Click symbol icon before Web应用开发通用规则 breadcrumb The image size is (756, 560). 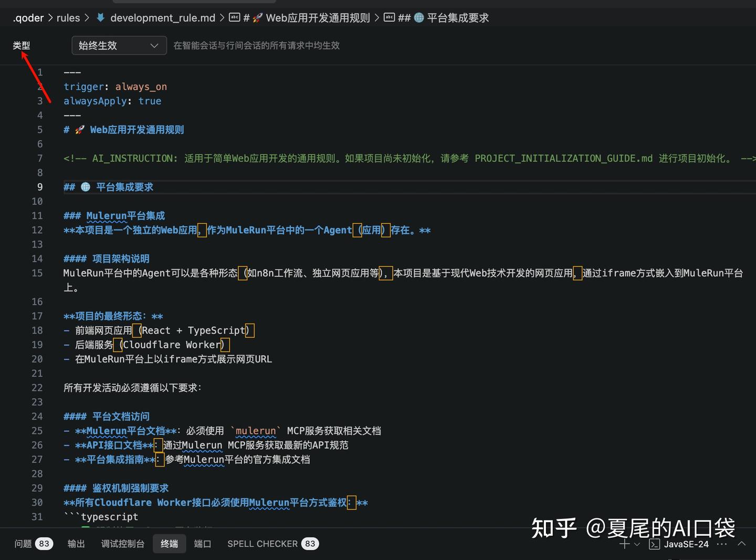(x=234, y=17)
